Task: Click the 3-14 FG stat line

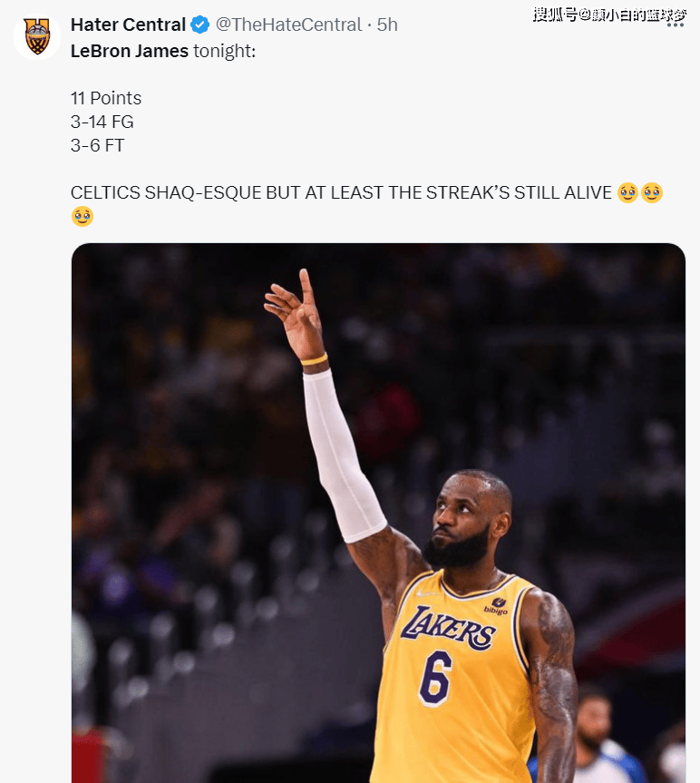Action: pyautogui.click(x=102, y=122)
